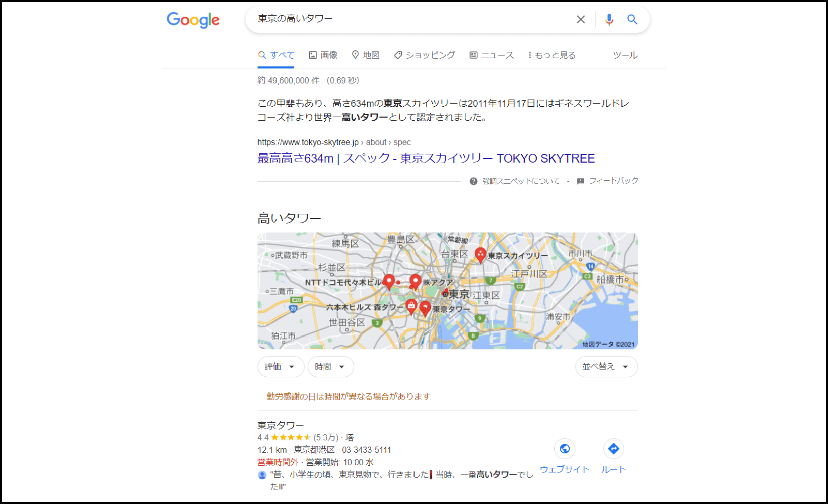Click the 強調スニペットについて link
This screenshot has height=504, width=828.
point(521,181)
